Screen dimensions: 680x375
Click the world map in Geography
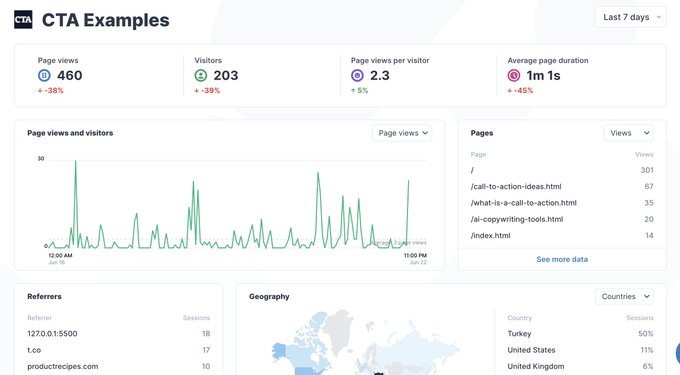click(x=365, y=342)
